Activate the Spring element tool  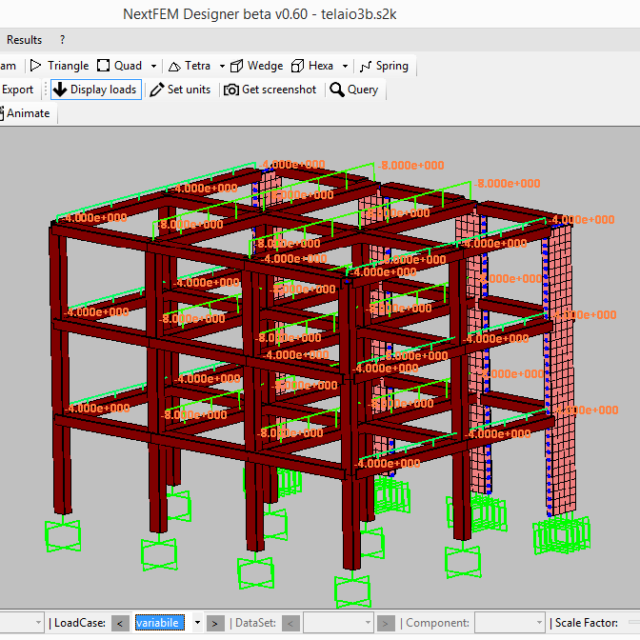(384, 65)
